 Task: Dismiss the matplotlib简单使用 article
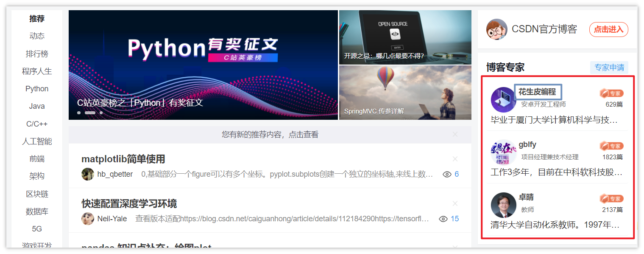click(455, 159)
